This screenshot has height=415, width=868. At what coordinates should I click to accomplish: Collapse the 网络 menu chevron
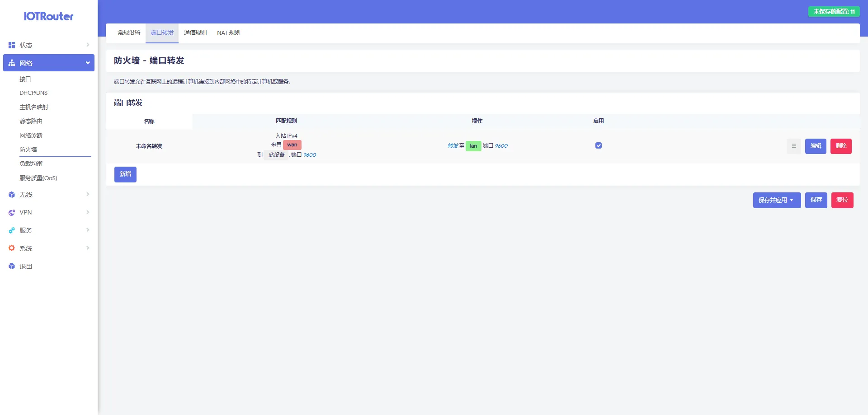pyautogui.click(x=88, y=63)
